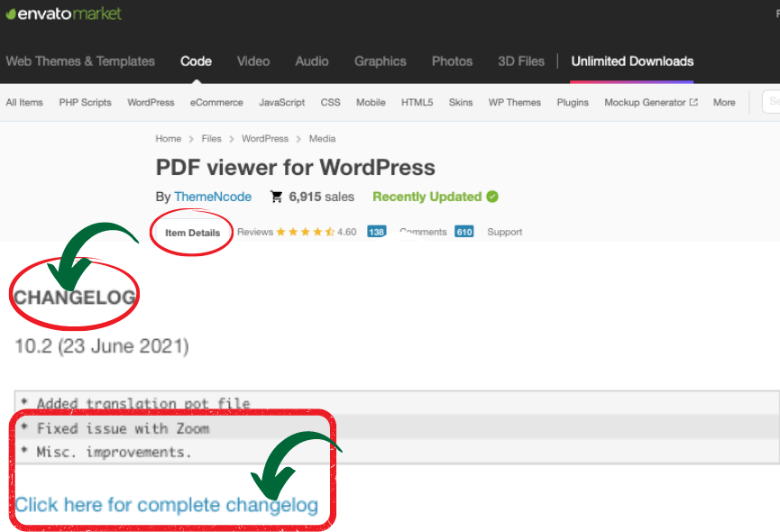Click 'Click here for complete changelog' link
This screenshot has width=780, height=532.
167,505
